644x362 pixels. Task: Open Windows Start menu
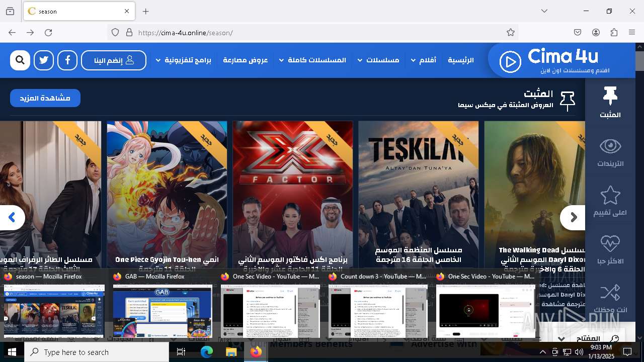12,352
